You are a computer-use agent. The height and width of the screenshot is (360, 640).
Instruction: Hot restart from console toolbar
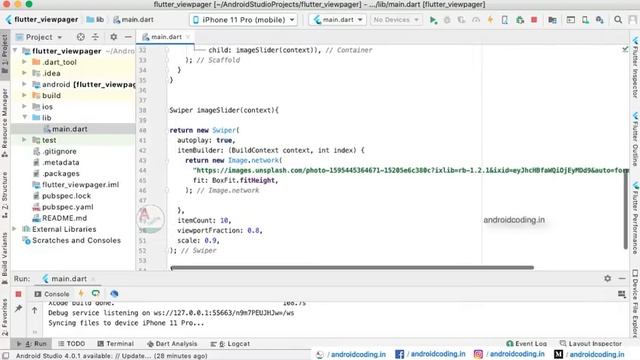(x=96, y=293)
